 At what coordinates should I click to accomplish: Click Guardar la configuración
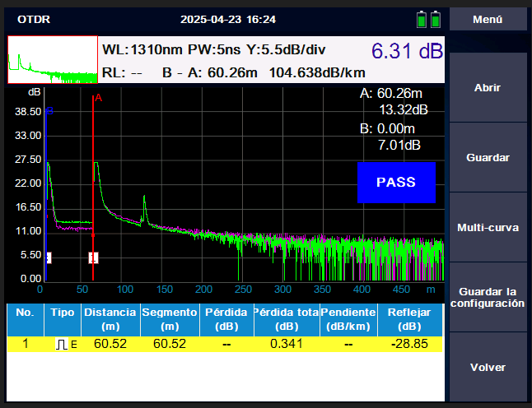point(488,297)
